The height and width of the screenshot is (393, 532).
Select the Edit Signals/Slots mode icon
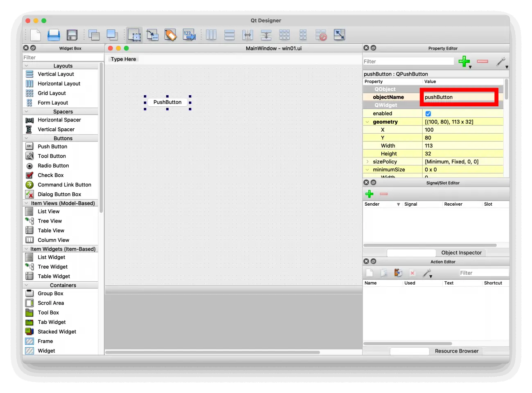pos(153,35)
